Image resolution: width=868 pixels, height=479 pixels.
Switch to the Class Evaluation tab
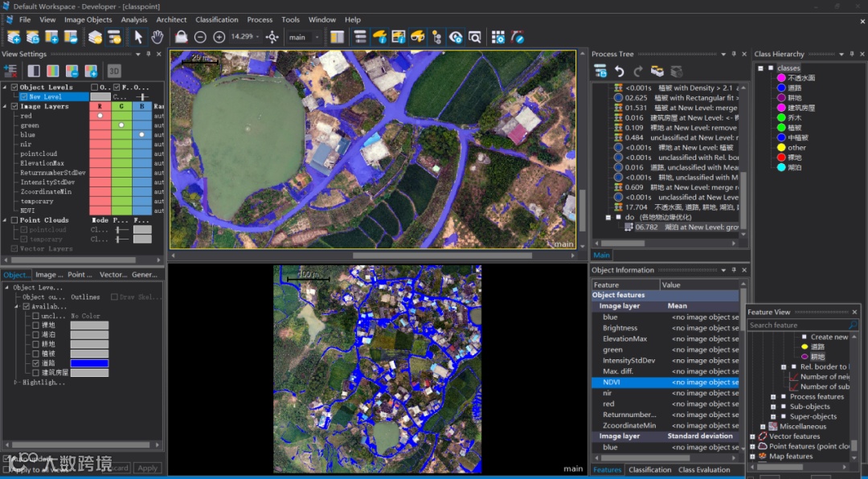(x=703, y=469)
